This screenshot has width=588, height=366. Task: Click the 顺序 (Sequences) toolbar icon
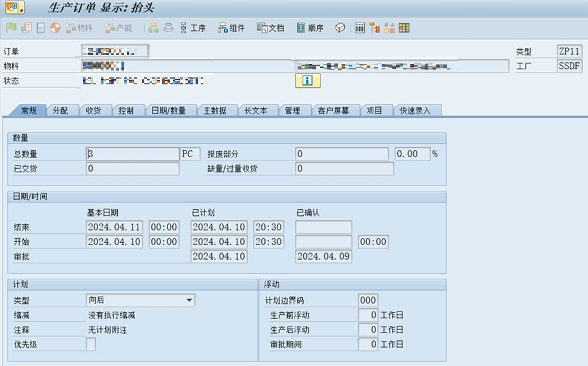[310, 28]
